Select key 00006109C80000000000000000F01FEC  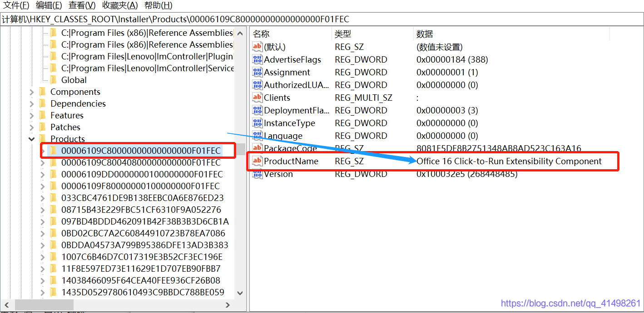(141, 151)
